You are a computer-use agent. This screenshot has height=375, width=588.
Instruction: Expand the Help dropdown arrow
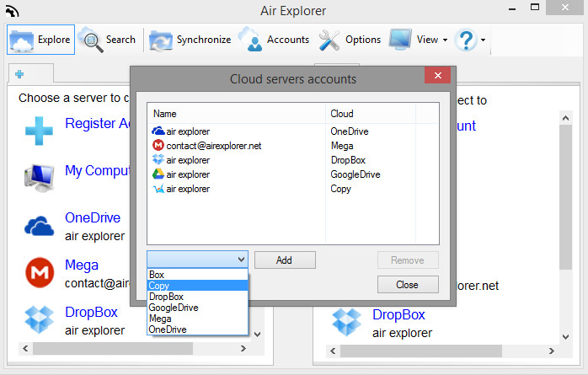coord(483,40)
